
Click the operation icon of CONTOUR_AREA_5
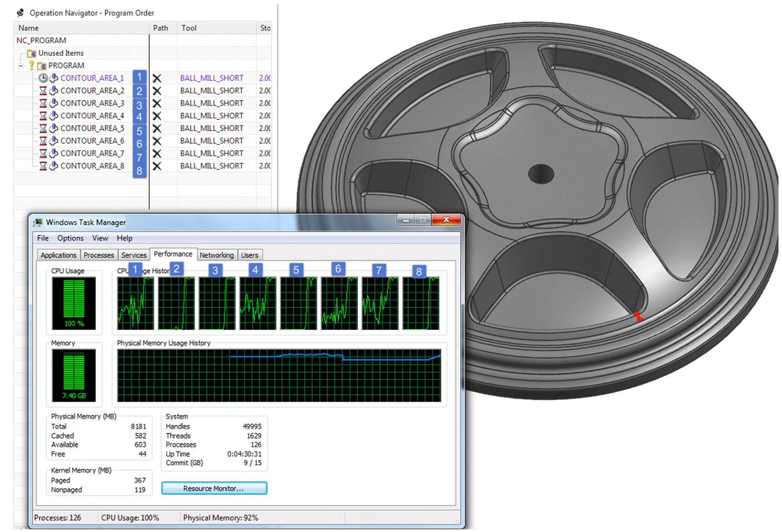54,128
